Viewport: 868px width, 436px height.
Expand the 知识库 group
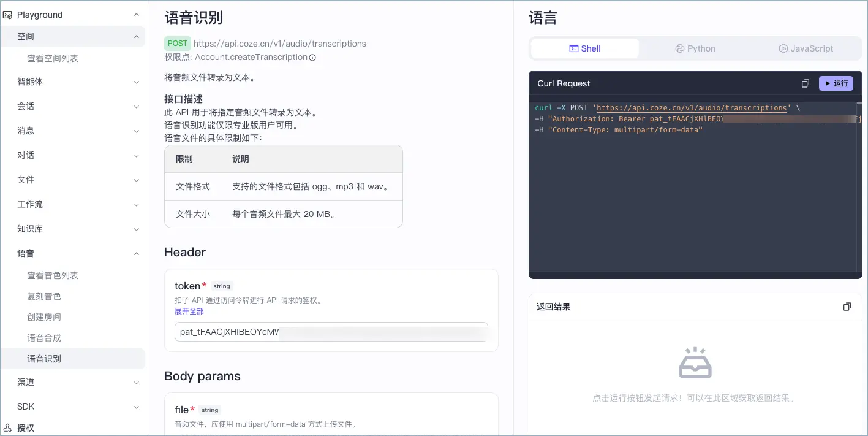(136, 229)
